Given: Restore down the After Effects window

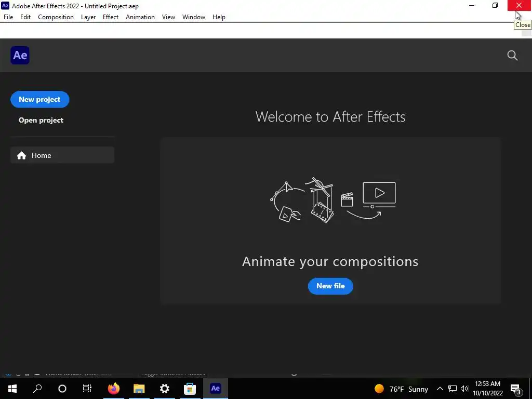Looking at the screenshot, I should coord(495,5).
